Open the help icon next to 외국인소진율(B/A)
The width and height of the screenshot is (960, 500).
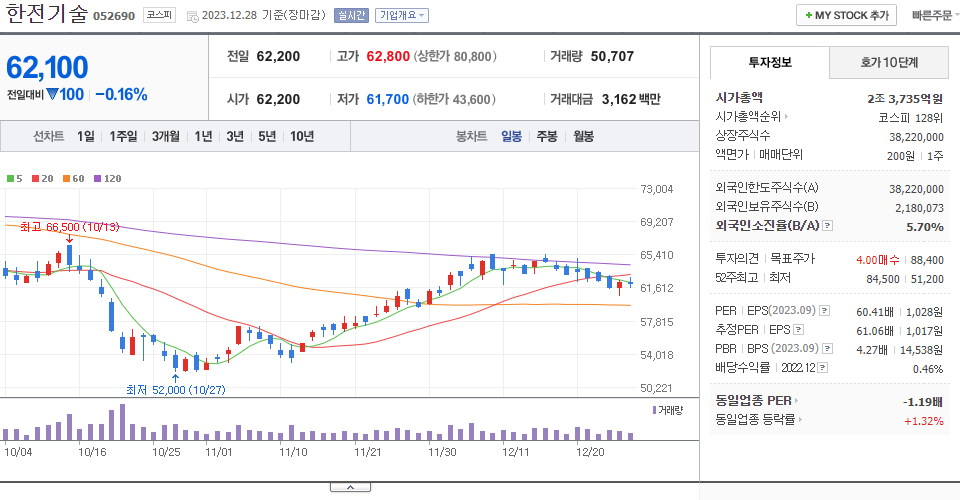827,226
